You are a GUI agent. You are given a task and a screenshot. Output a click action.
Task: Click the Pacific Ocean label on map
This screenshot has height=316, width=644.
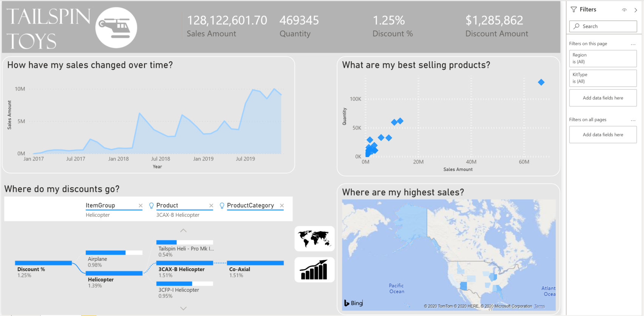(x=396, y=288)
